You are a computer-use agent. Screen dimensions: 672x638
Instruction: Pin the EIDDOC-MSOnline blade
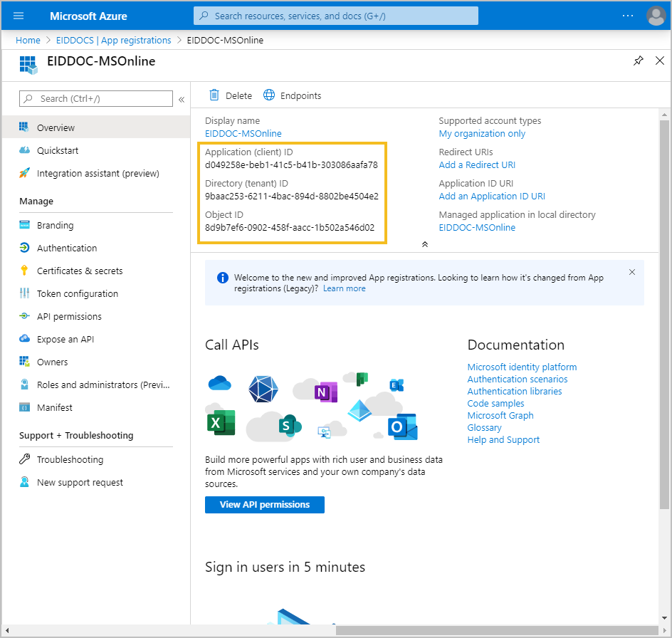pyautogui.click(x=638, y=61)
